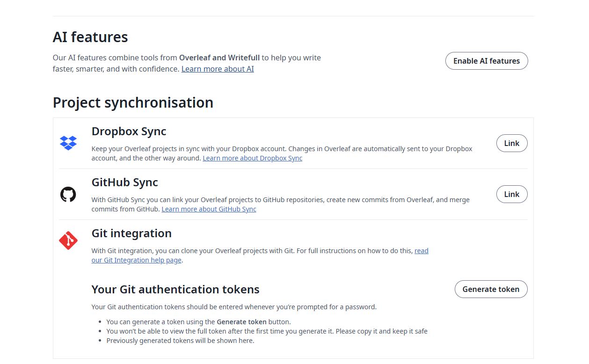
Task: Click the GitHub octocat logo icon
Action: 68,194
